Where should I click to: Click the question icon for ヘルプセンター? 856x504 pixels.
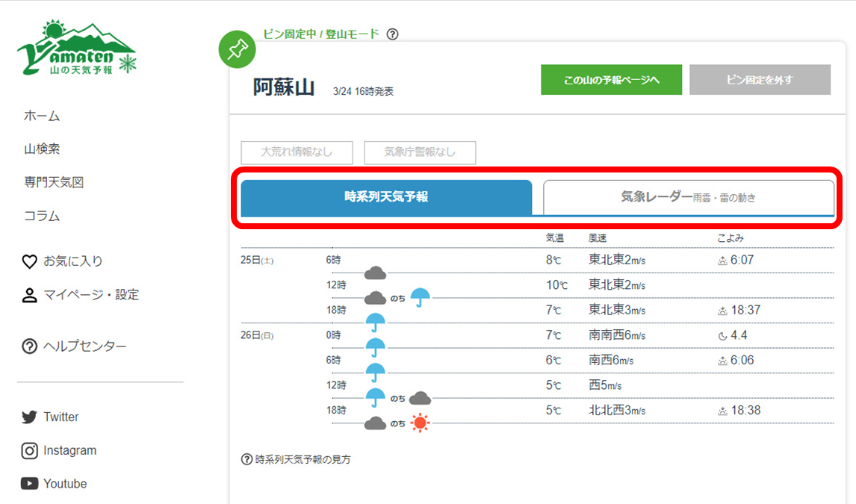29,346
